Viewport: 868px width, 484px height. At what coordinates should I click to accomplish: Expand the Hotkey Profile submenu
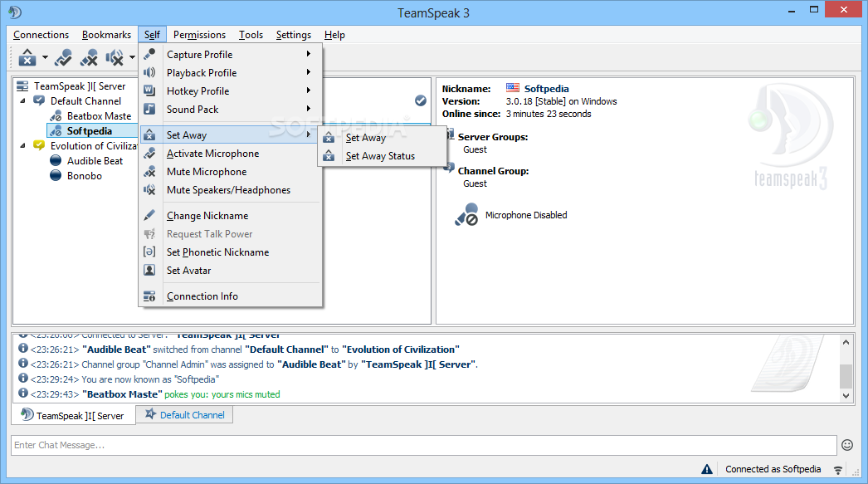(x=231, y=90)
